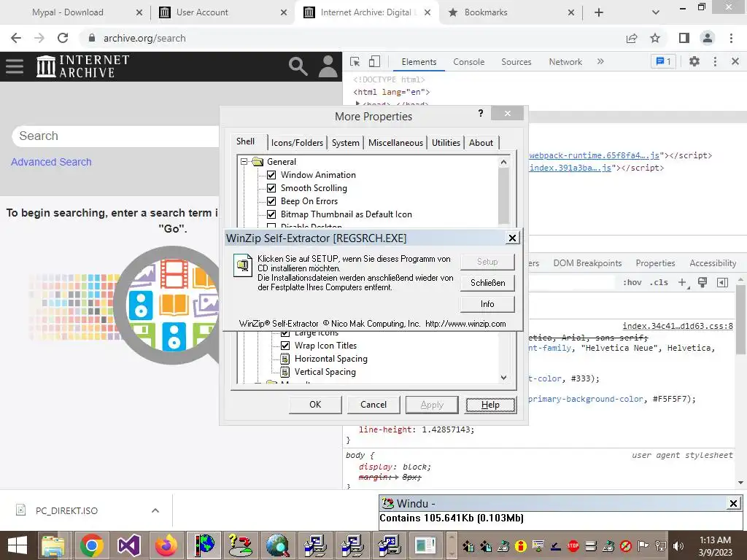
Task: Click Info in WinZip Self-Extractor
Action: pyautogui.click(x=487, y=304)
